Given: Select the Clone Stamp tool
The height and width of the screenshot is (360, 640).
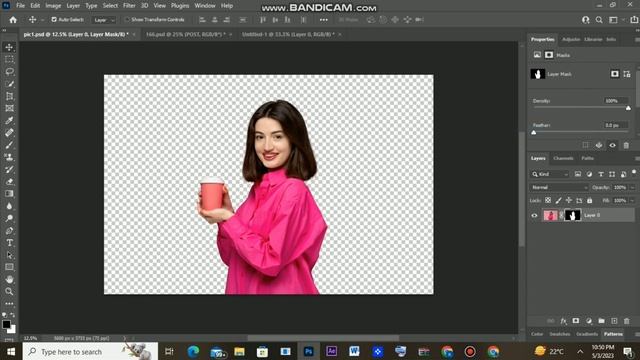Looking at the screenshot, I should 9,157.
